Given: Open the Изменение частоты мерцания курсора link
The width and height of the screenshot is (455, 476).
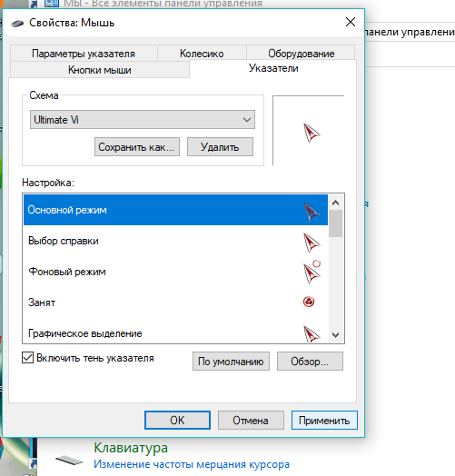Looking at the screenshot, I should click(192, 464).
